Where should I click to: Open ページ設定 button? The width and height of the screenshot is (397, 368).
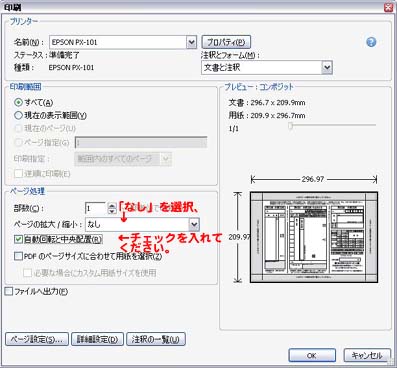(x=37, y=339)
